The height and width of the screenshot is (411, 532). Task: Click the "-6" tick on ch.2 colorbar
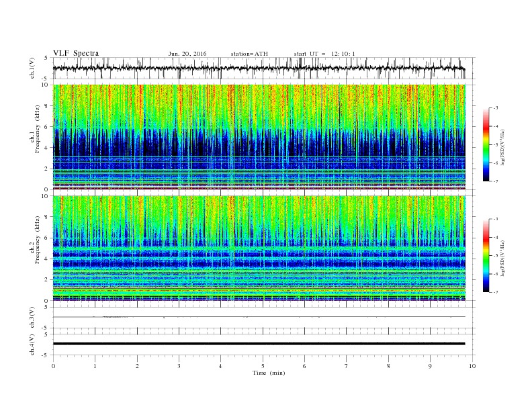pos(496,274)
